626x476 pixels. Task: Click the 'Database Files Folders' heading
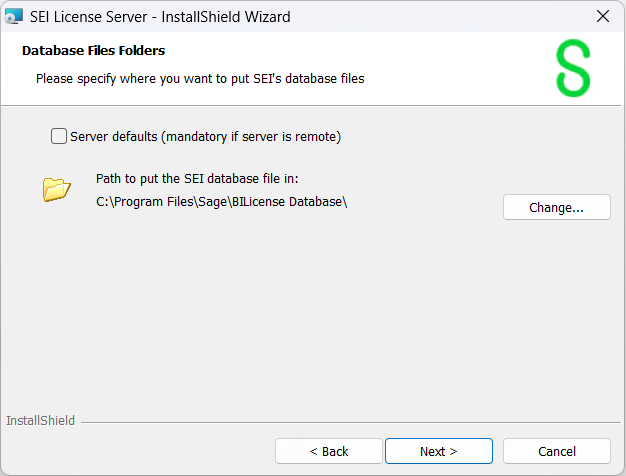[x=93, y=50]
